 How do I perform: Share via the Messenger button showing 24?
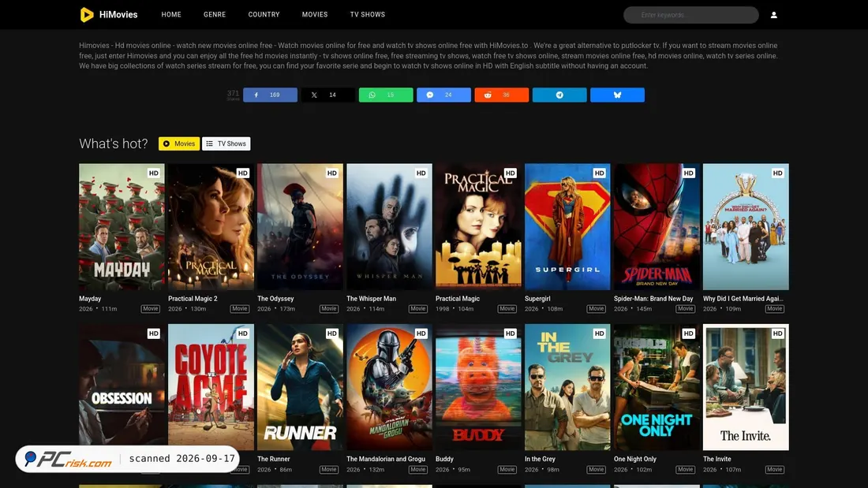click(x=444, y=95)
